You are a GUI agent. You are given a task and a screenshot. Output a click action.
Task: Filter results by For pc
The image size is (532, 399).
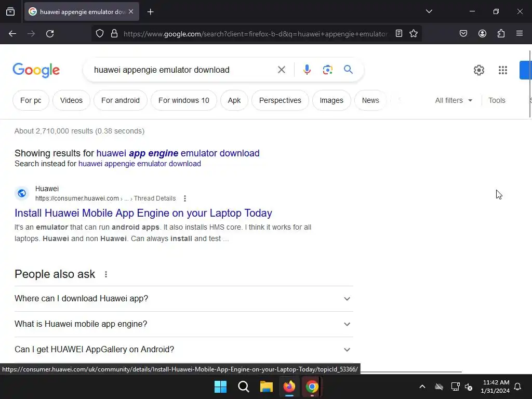click(31, 100)
